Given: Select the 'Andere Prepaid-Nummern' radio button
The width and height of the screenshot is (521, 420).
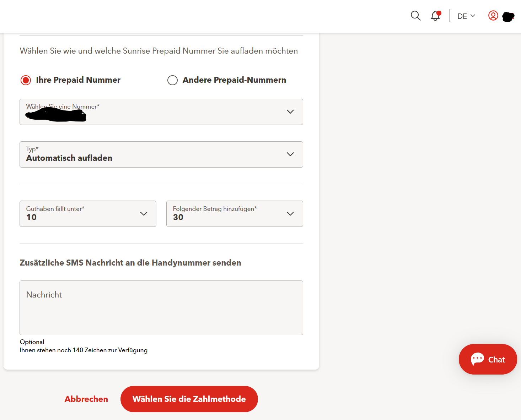Looking at the screenshot, I should click(172, 80).
